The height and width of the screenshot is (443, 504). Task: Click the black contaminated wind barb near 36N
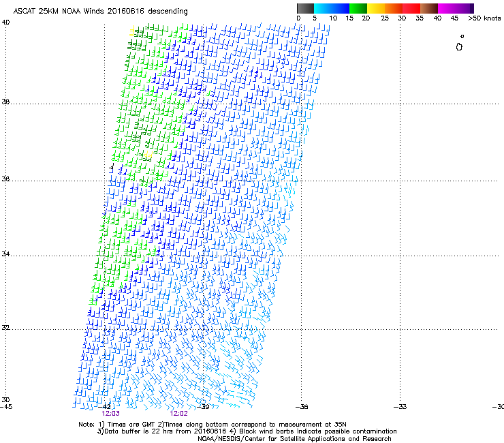click(112, 166)
